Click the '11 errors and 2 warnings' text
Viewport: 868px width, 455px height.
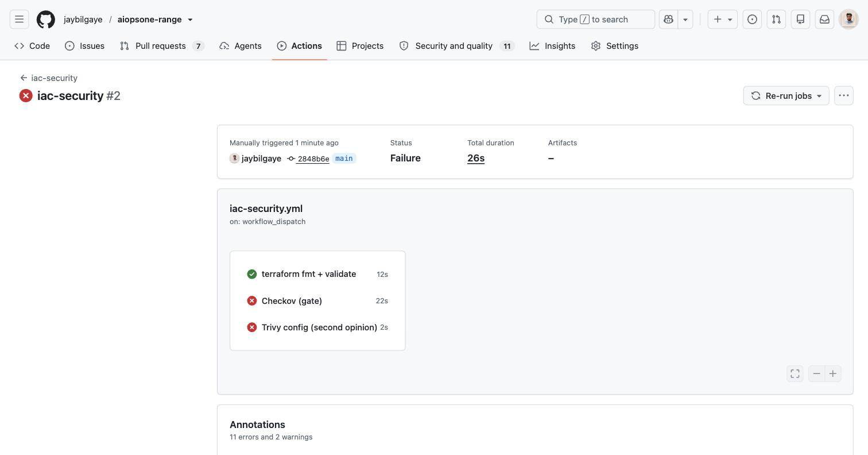point(271,437)
